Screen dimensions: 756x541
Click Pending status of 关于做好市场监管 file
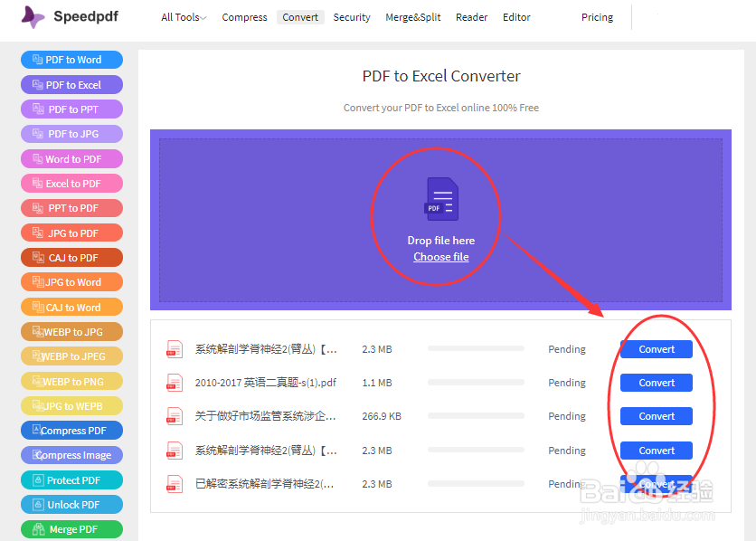[x=567, y=416]
